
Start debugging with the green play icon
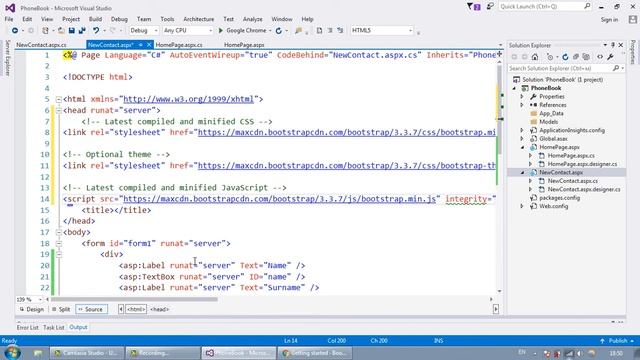pyautogui.click(x=220, y=31)
